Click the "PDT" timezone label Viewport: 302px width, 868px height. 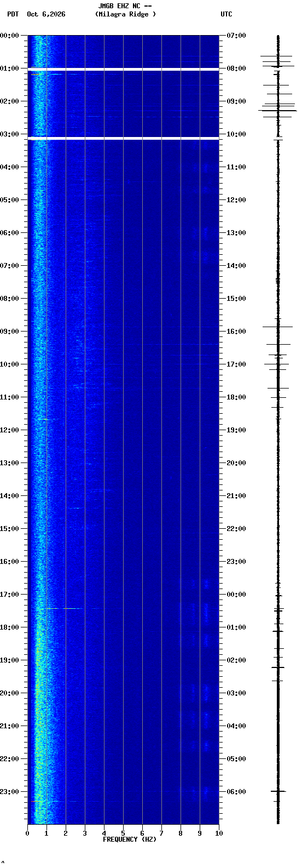pos(13,14)
